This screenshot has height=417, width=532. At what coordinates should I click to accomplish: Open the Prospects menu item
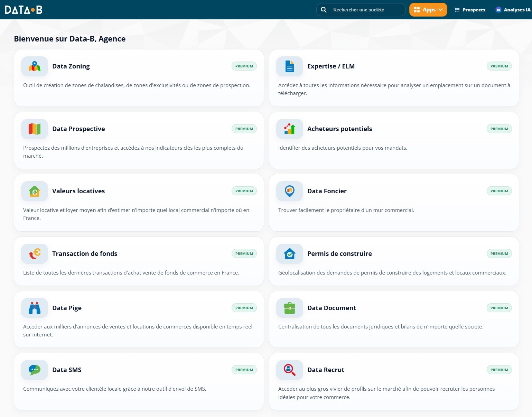point(470,10)
